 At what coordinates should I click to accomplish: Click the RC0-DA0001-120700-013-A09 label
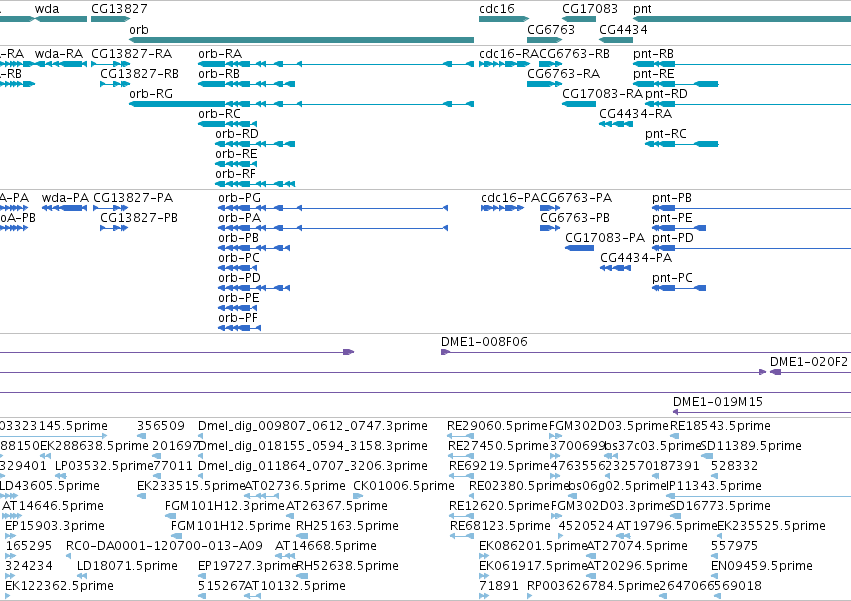click(x=164, y=546)
